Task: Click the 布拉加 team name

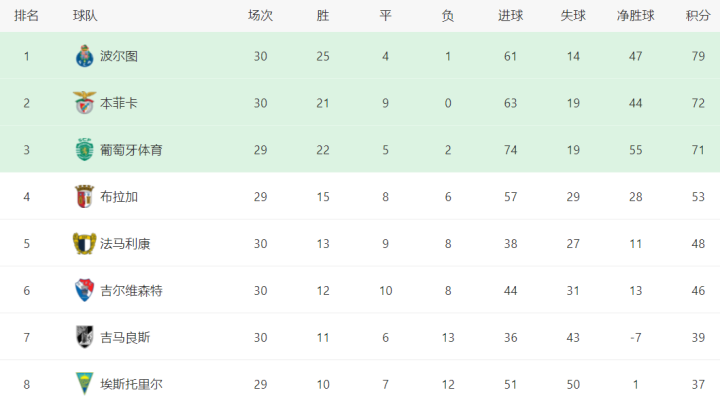Action: point(119,196)
